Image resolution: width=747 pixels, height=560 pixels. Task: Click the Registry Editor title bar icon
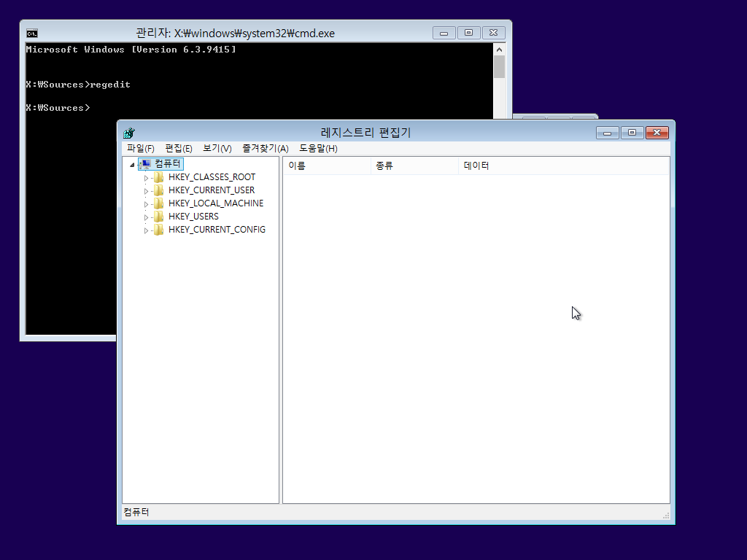coord(128,133)
